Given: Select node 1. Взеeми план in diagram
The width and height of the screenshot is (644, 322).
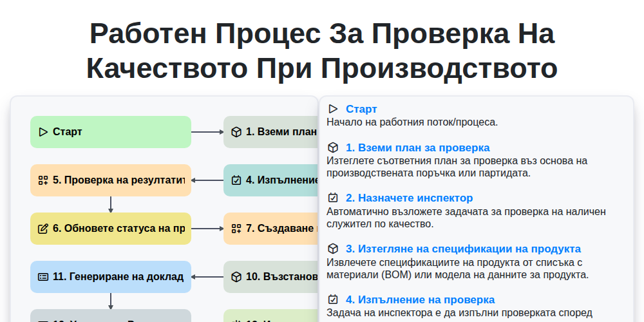Looking at the screenshot, I should coord(270,132).
